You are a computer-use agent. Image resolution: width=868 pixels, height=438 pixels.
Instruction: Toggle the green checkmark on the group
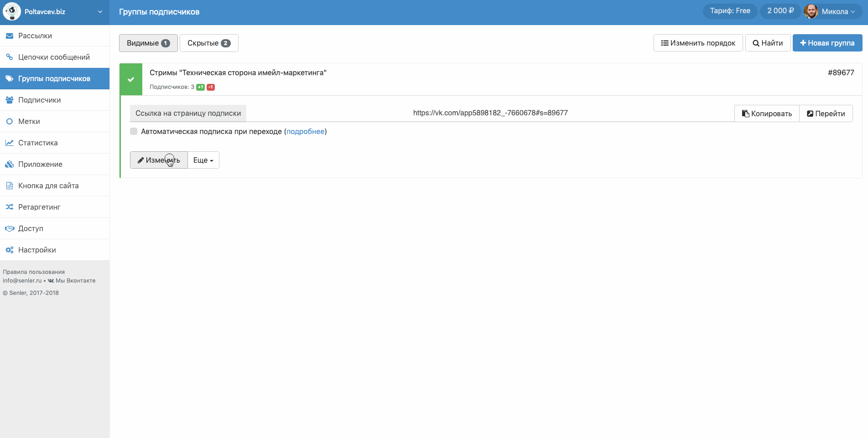[131, 80]
